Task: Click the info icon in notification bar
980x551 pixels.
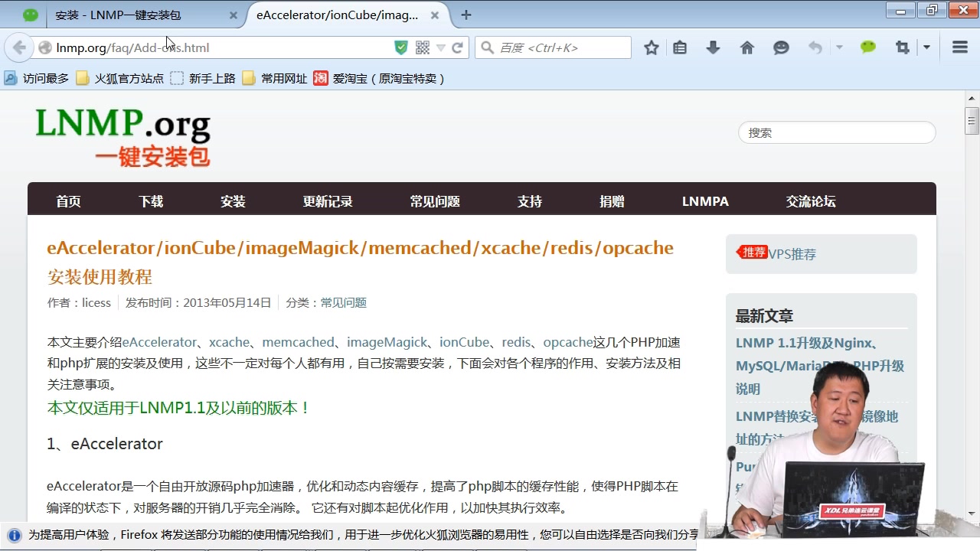Action: (14, 535)
